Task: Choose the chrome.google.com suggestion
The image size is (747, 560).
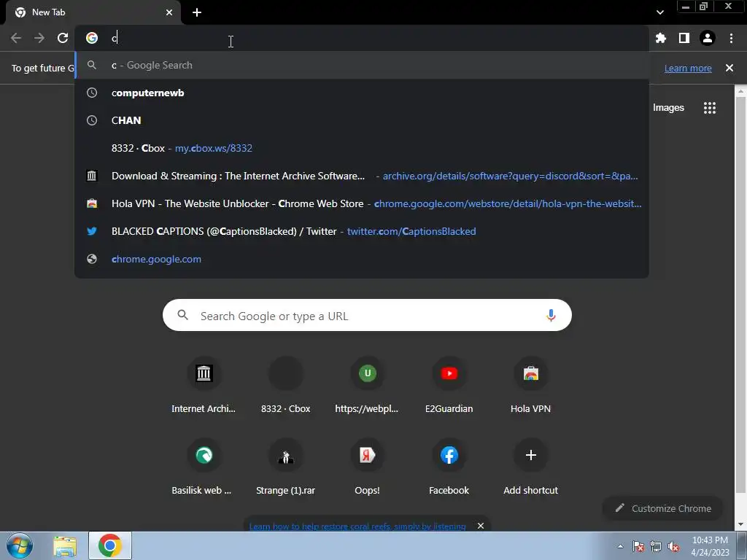Action: [362, 259]
